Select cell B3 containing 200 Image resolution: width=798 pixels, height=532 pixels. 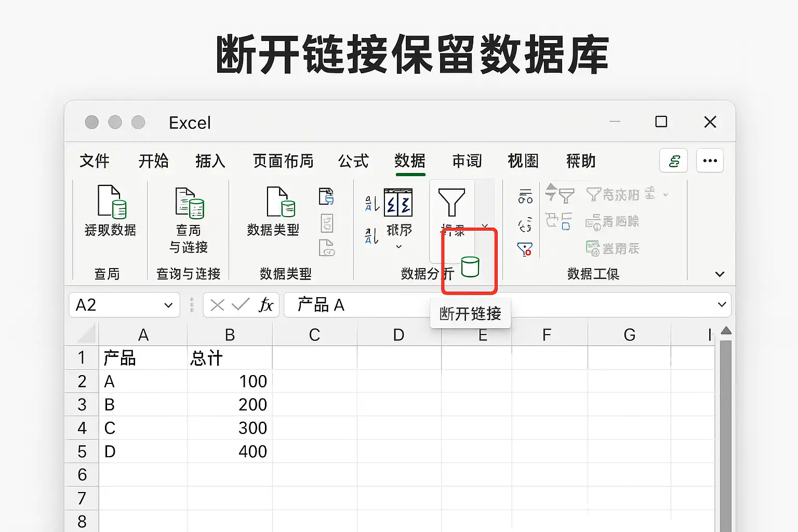pos(230,405)
